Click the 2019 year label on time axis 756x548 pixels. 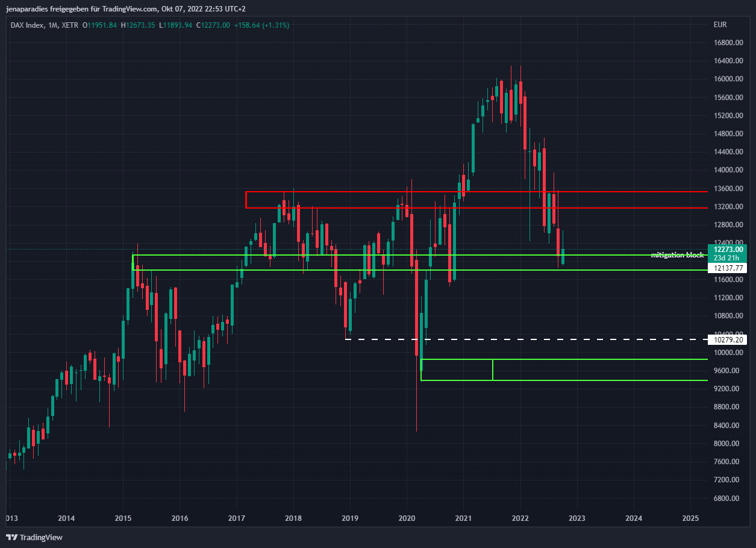pos(350,518)
